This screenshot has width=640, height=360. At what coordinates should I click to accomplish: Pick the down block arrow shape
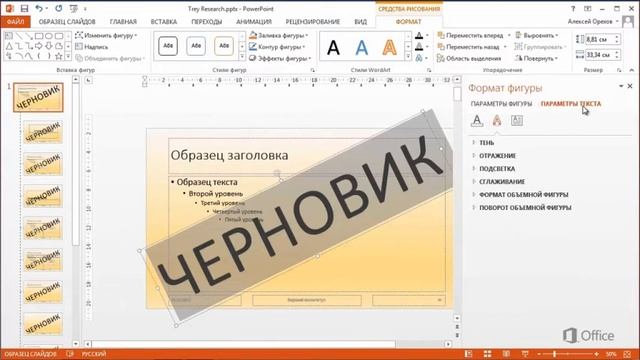[49, 46]
